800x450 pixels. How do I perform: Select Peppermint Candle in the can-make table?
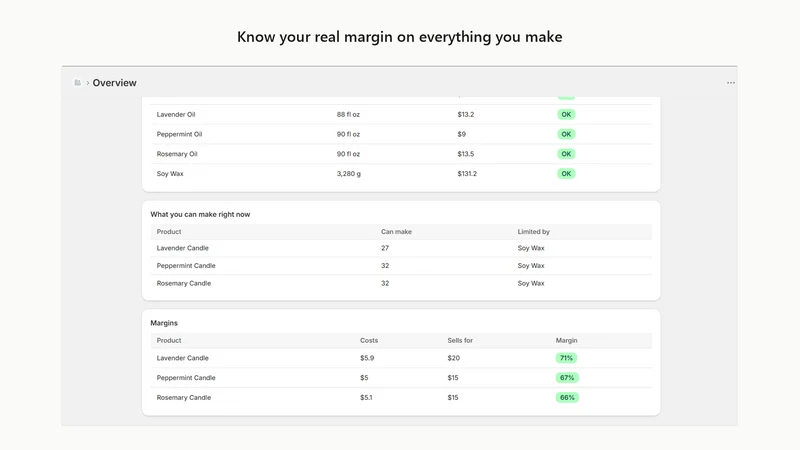coord(401,266)
